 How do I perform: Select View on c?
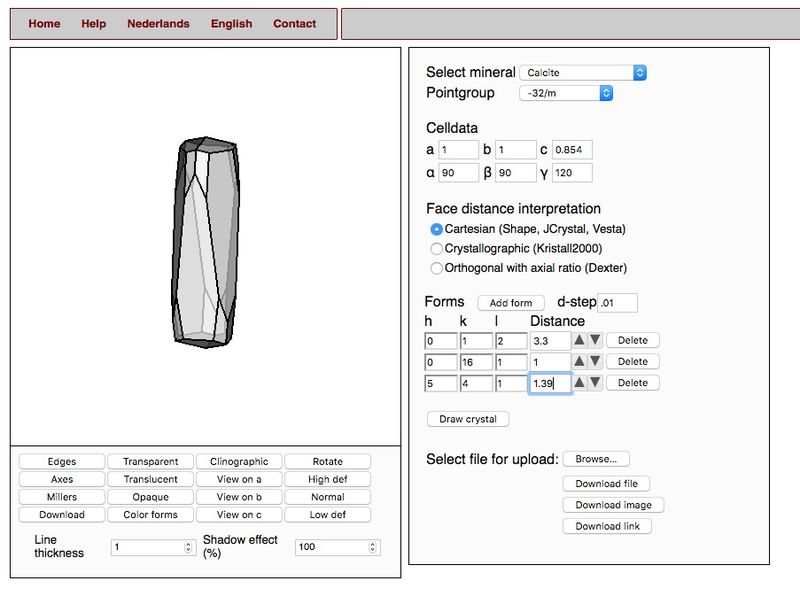(x=239, y=515)
